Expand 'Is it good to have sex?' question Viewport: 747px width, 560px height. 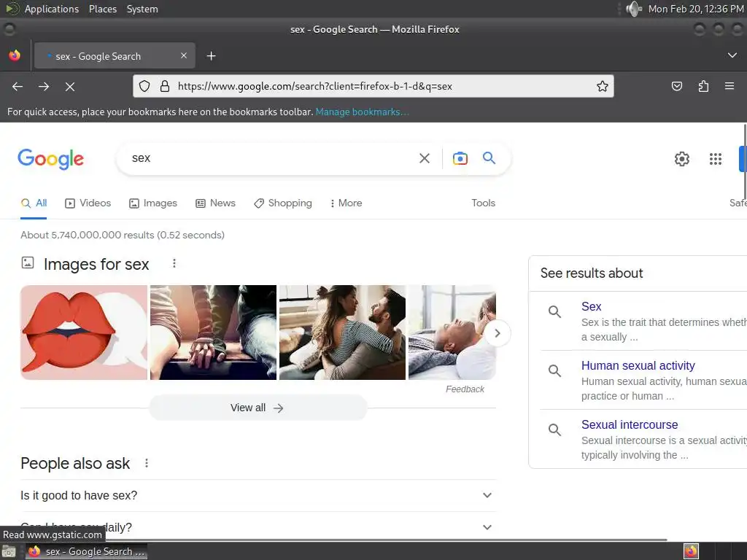258,495
